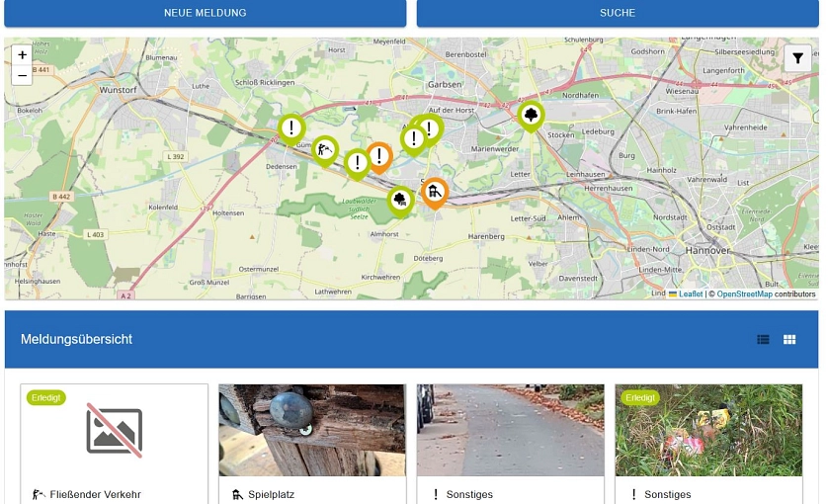
Task: Open the Leaflet attribution link
Action: [x=690, y=294]
